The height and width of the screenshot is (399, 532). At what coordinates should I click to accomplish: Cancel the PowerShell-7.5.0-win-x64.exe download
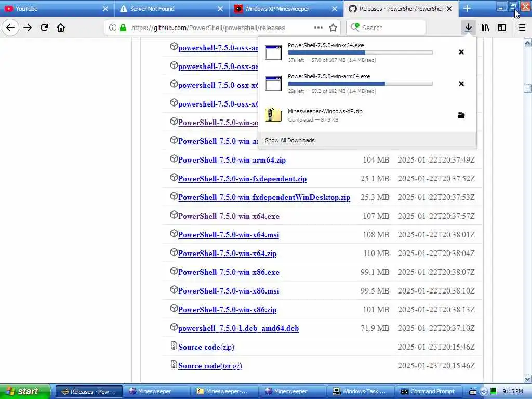461,52
